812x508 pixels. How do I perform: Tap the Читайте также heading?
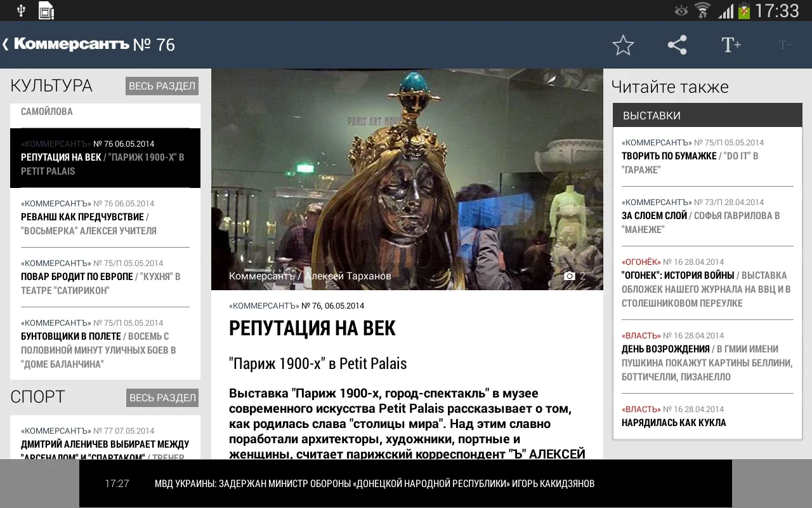click(670, 87)
